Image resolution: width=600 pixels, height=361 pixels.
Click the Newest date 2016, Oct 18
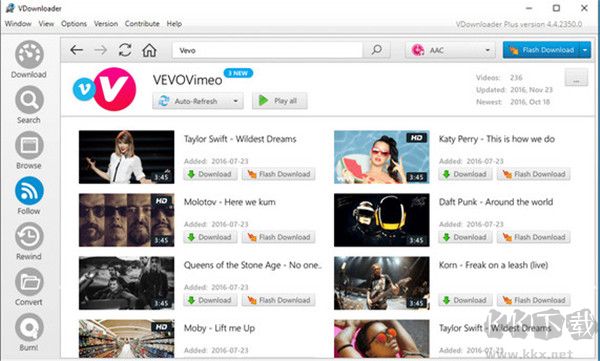pos(530,102)
